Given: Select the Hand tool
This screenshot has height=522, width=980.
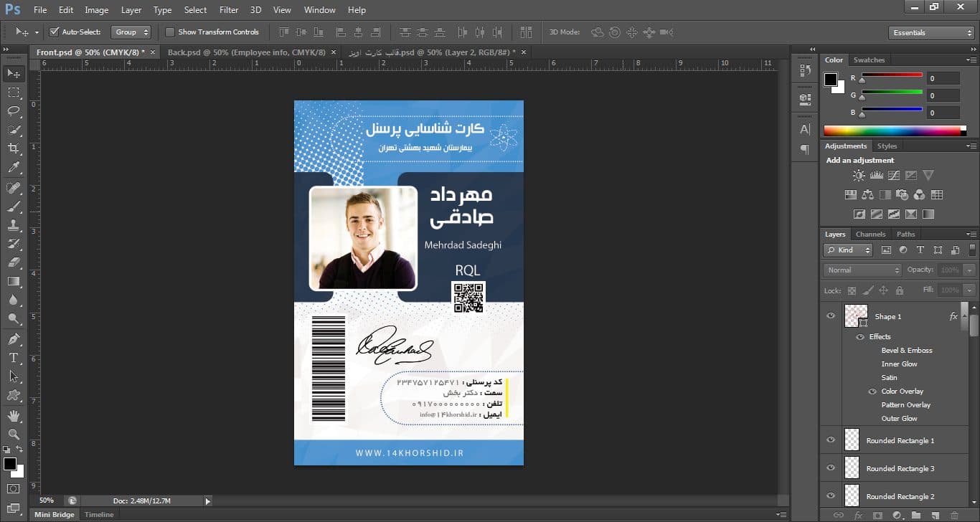Looking at the screenshot, I should pos(14,416).
